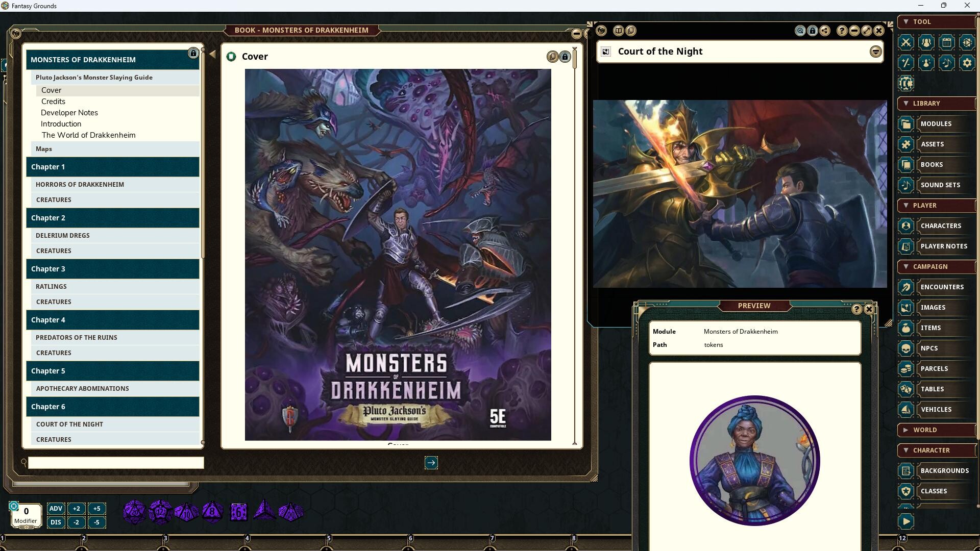The image size is (980, 551).
Task: Open the token lights tool below Modifiers
Action: [x=906, y=83]
